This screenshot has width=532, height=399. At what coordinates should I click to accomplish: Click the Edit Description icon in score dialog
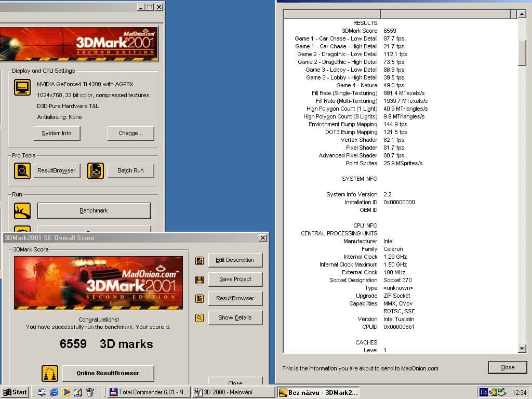[199, 261]
